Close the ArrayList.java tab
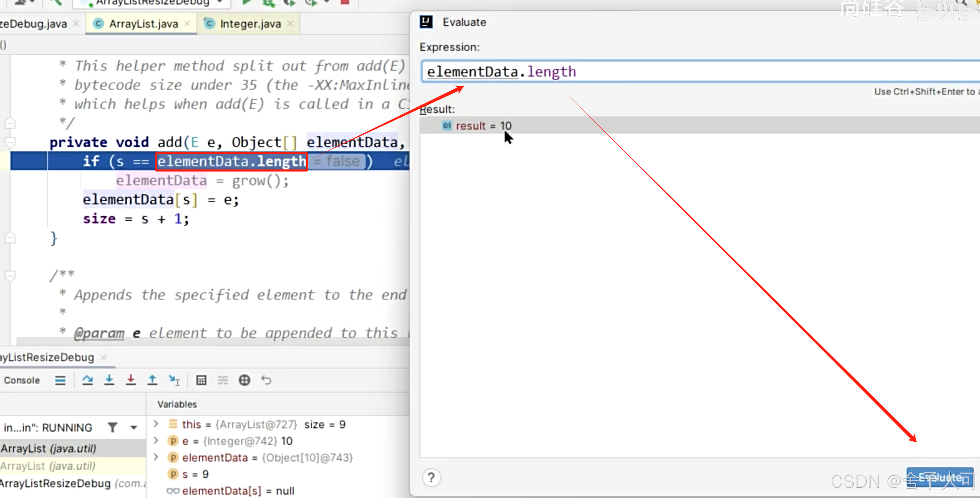This screenshot has width=980, height=498. [x=187, y=23]
